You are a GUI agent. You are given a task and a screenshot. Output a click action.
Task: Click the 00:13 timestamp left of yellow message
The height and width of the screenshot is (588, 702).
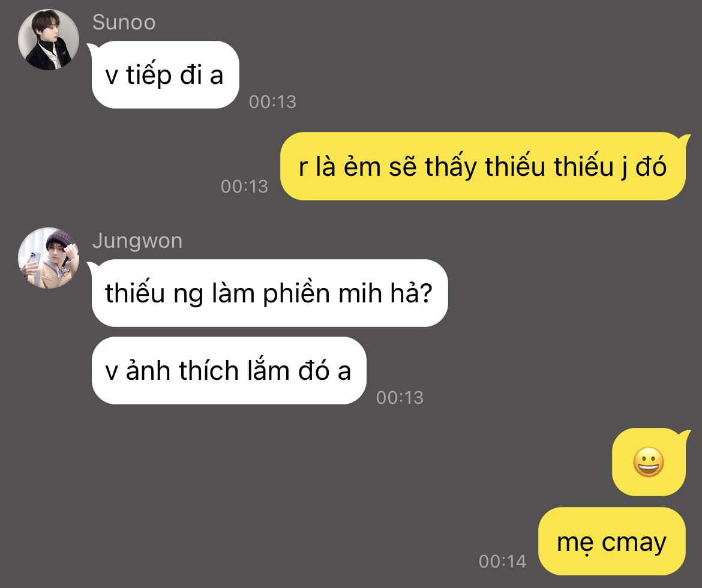[244, 187]
